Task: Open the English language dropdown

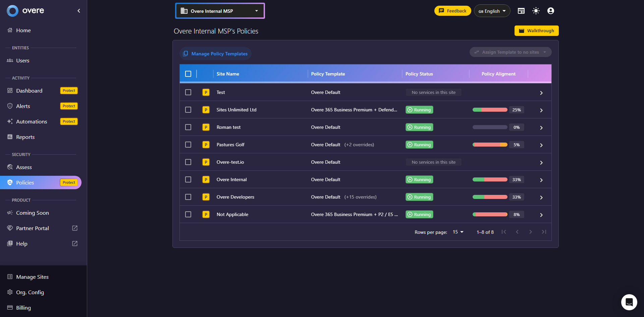Action: coord(492,11)
